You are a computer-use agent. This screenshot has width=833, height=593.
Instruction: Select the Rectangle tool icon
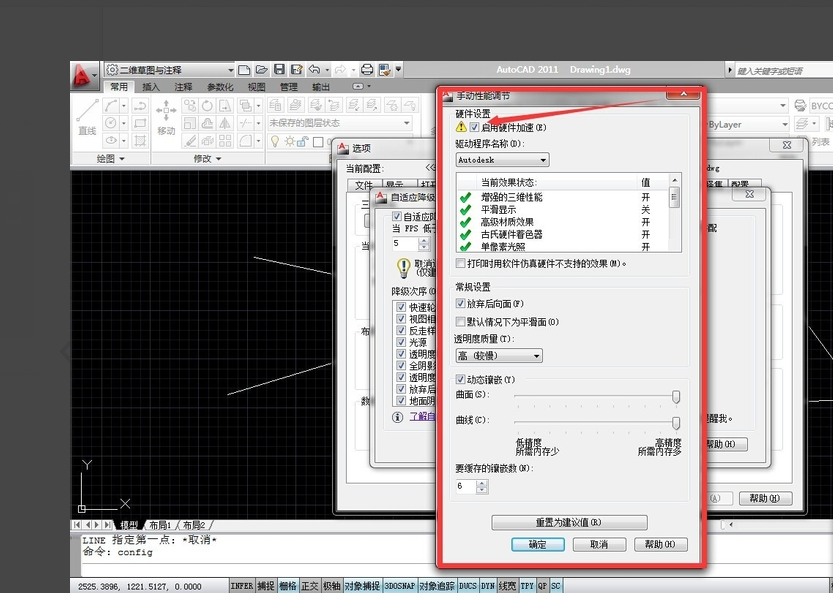140,123
